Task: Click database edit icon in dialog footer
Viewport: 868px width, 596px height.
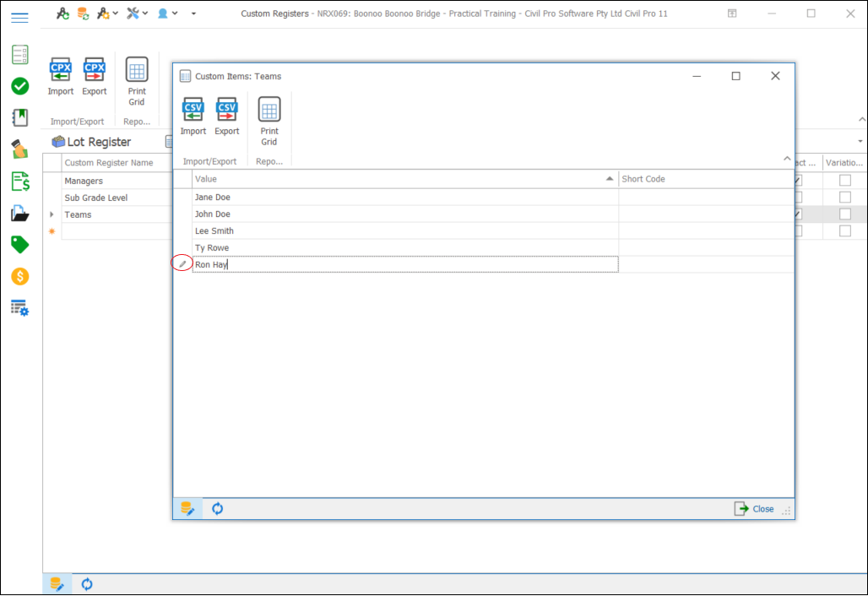Action: tap(187, 508)
